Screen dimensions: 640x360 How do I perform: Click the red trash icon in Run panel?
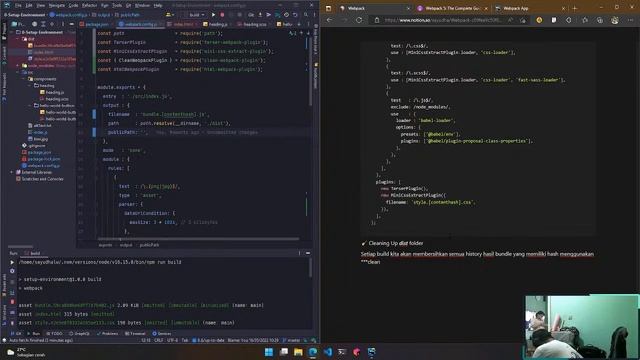click(x=12, y=302)
